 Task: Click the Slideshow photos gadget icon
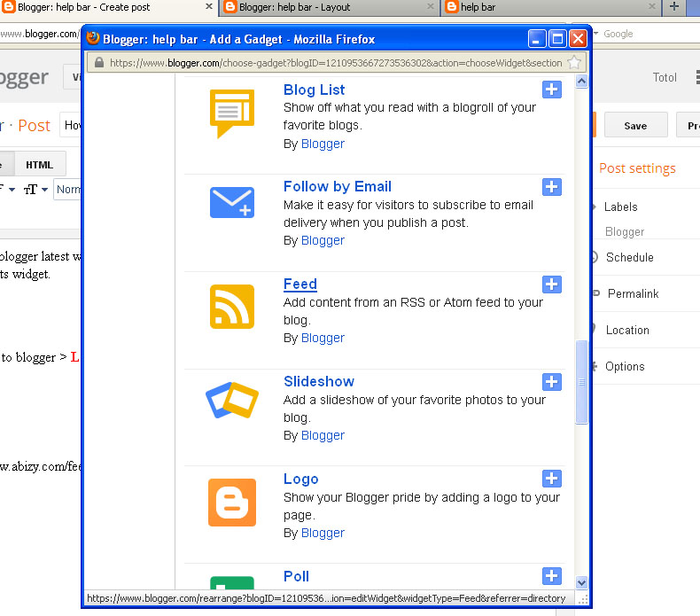[231, 400]
